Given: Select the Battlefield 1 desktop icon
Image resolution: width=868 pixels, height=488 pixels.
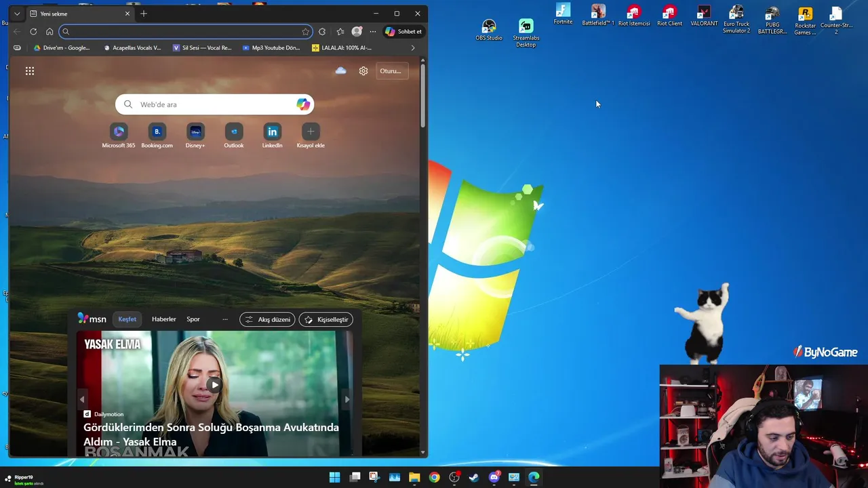Looking at the screenshot, I should pyautogui.click(x=598, y=14).
